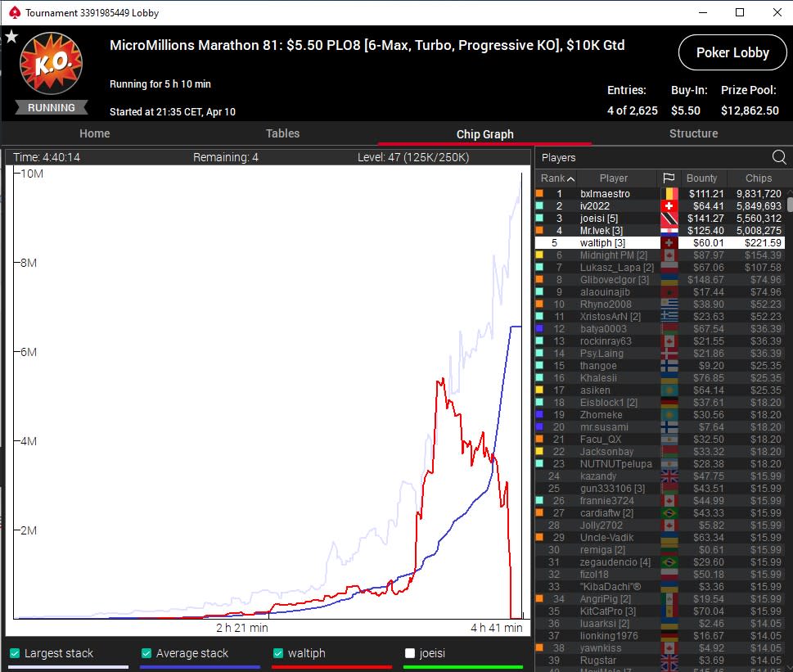Image resolution: width=793 pixels, height=672 pixels.
Task: Toggle the Largest stack checkbox
Action: click(15, 653)
